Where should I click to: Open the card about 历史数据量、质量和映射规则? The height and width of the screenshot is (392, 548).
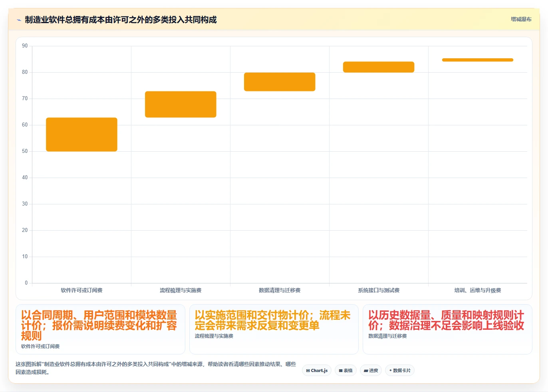(447, 329)
